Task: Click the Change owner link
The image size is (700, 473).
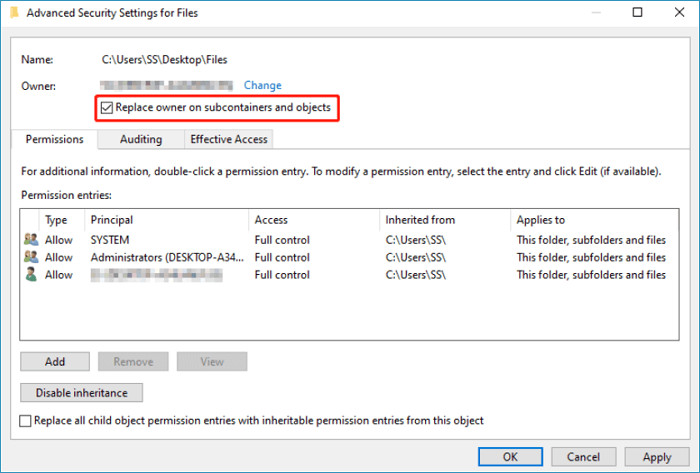Action: 263,86
